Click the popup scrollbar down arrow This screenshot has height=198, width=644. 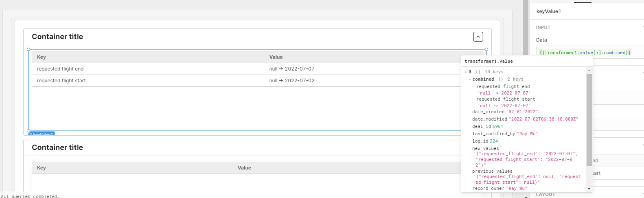click(x=589, y=189)
